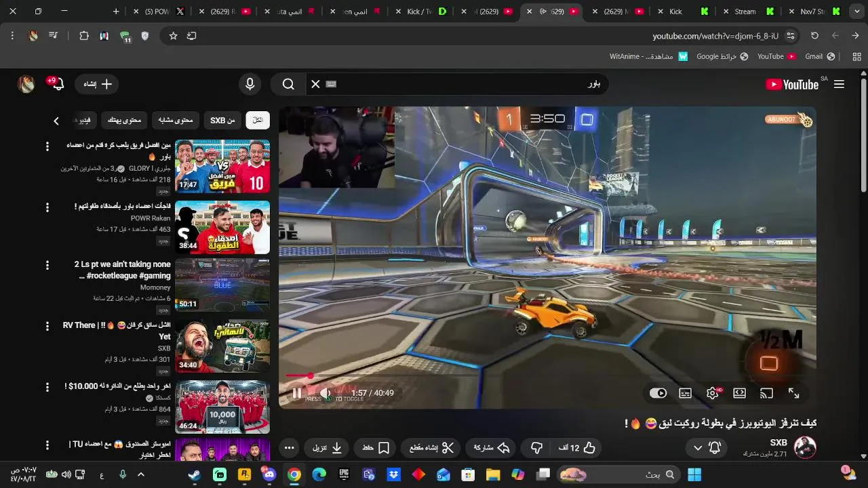Viewport: 868px width, 488px height.
Task: Switch to the Stream Kick tab
Action: [750, 12]
